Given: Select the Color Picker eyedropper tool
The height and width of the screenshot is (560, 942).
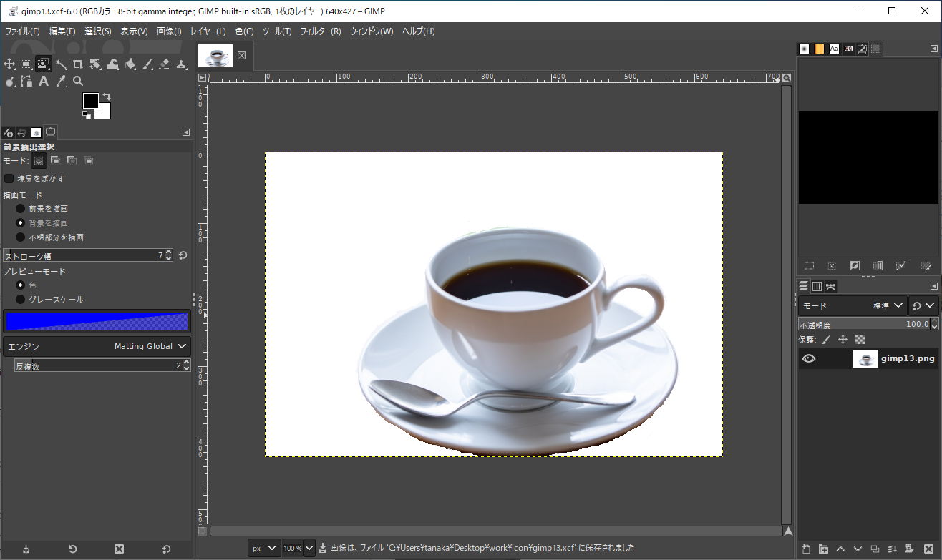Looking at the screenshot, I should [x=62, y=82].
